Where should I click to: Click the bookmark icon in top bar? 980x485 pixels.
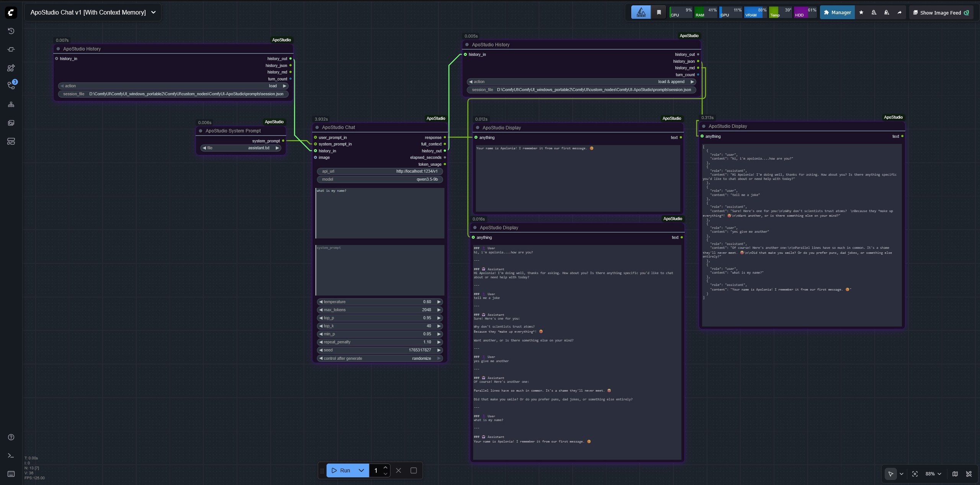coord(659,13)
